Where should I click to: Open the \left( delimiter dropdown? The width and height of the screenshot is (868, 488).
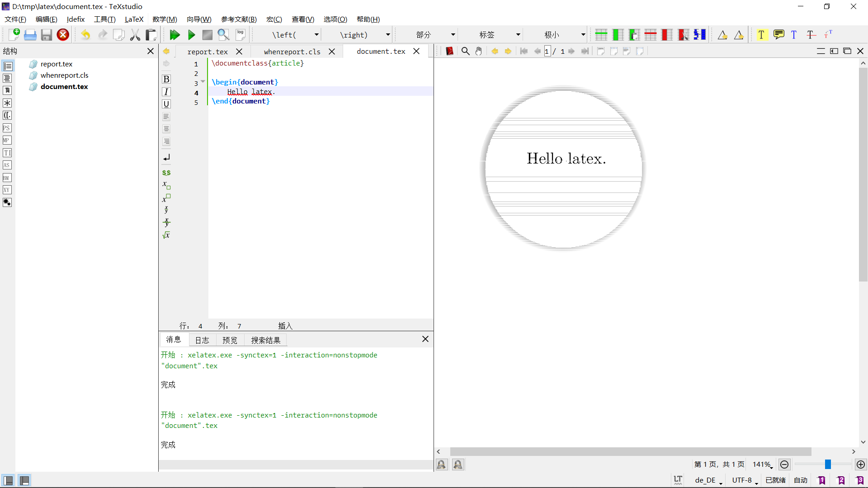(316, 35)
